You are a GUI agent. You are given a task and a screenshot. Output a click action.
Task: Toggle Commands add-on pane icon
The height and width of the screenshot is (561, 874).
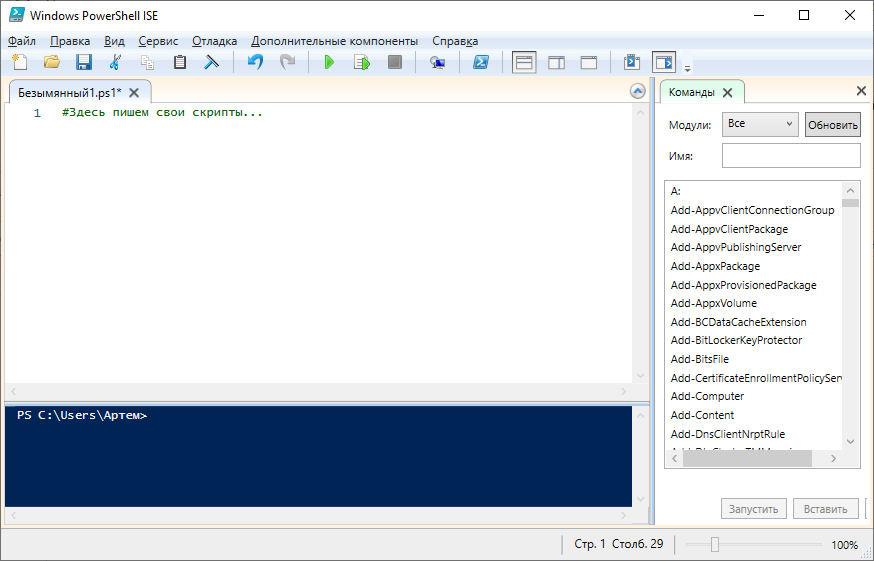(x=664, y=62)
